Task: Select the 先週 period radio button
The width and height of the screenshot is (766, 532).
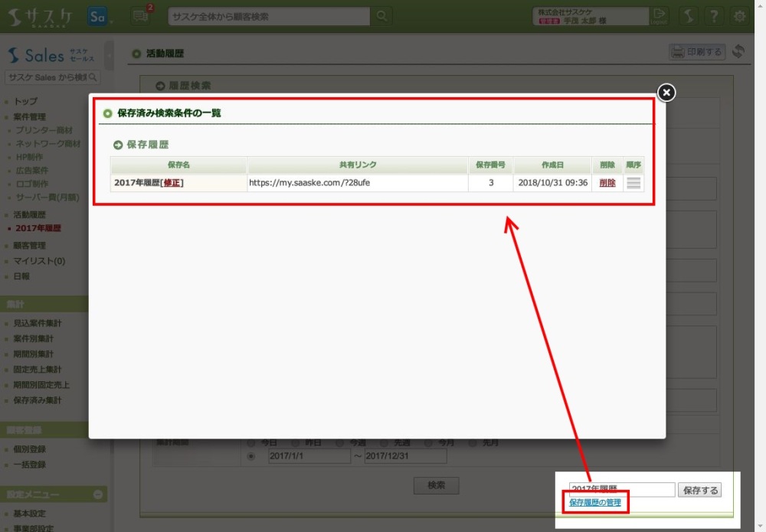Action: click(385, 442)
